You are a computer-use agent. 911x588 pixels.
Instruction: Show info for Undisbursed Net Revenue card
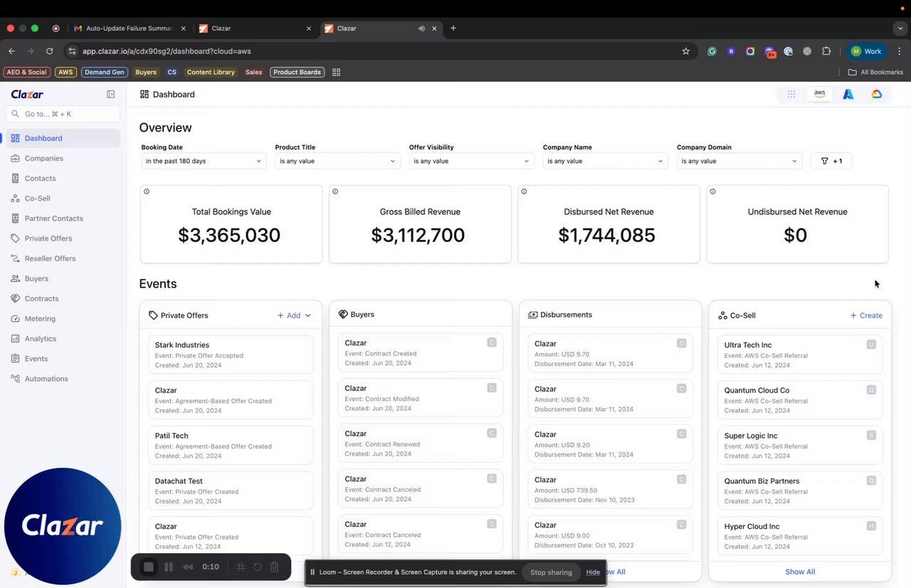(x=712, y=191)
